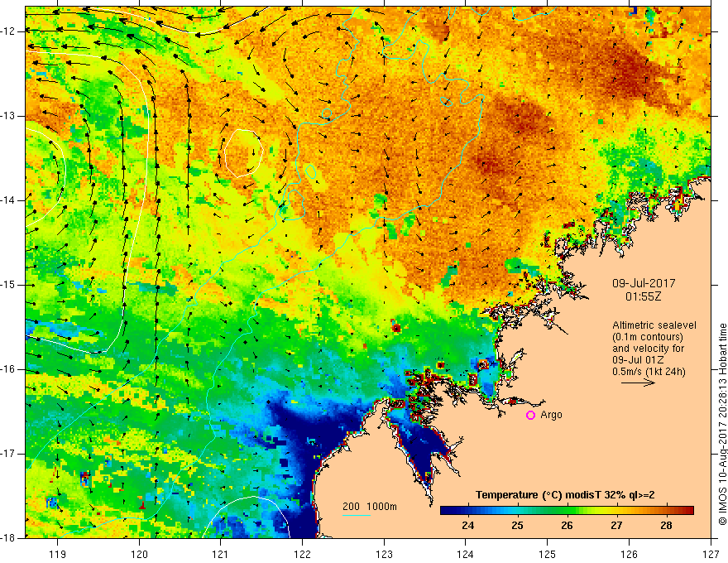Click the time text '01:55Z'
728x563 pixels.
pyautogui.click(x=643, y=296)
